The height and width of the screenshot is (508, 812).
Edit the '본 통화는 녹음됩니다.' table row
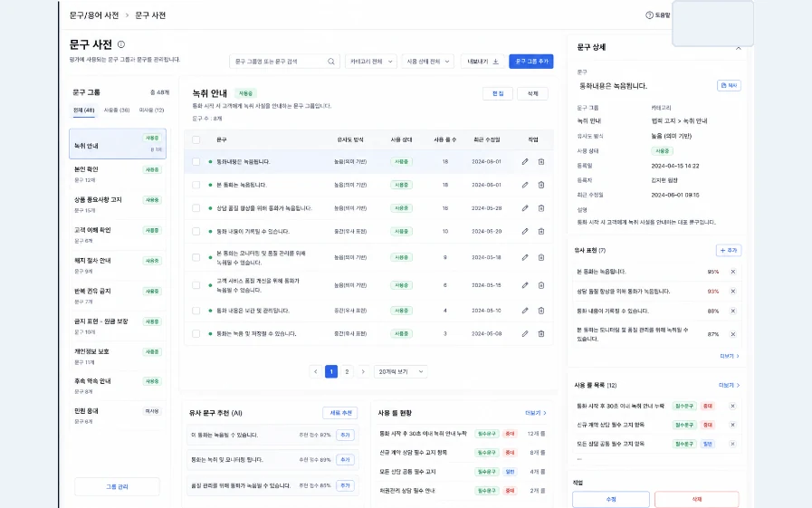tap(525, 185)
